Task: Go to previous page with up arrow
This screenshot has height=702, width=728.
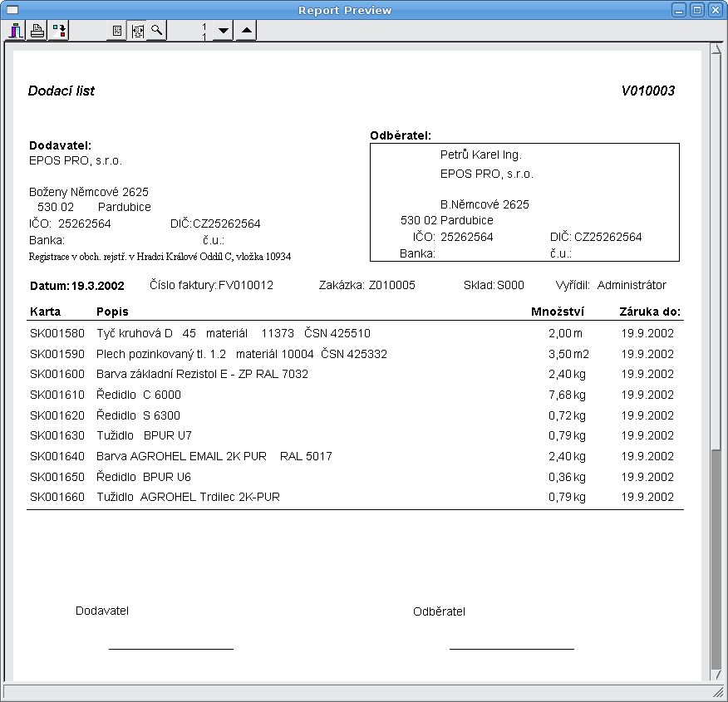Action: point(246,31)
